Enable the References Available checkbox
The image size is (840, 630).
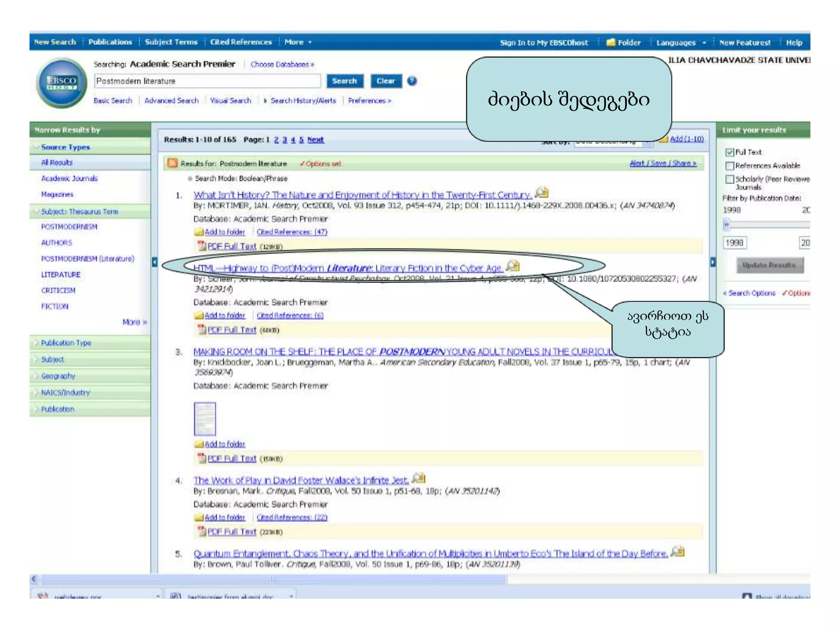729,166
